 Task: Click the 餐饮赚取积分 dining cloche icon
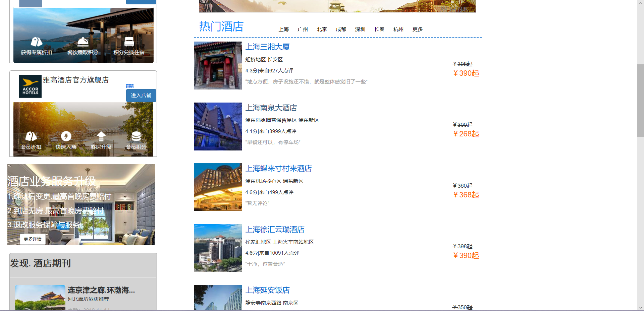point(83,42)
